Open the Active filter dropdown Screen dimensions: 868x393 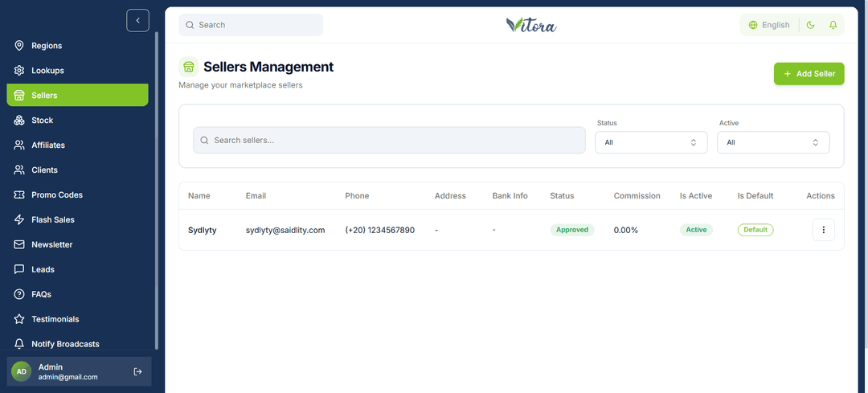(x=773, y=142)
